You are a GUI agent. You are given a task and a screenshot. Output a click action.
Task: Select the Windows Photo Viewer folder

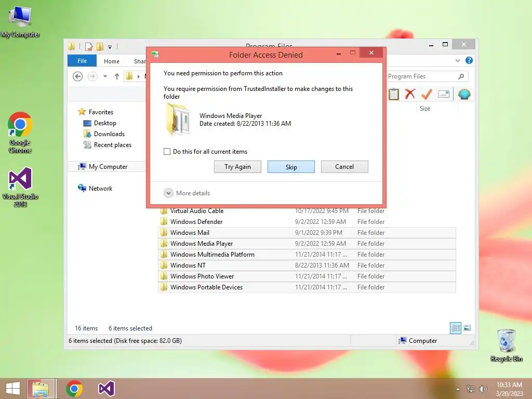(307, 276)
